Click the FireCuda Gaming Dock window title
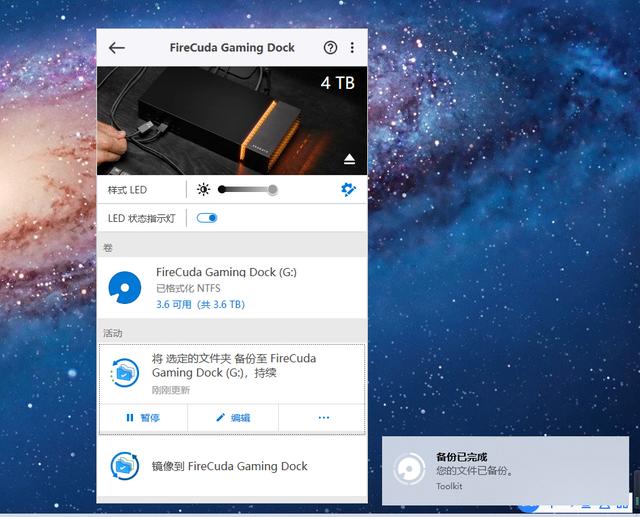This screenshot has height=517, width=640. [x=232, y=48]
